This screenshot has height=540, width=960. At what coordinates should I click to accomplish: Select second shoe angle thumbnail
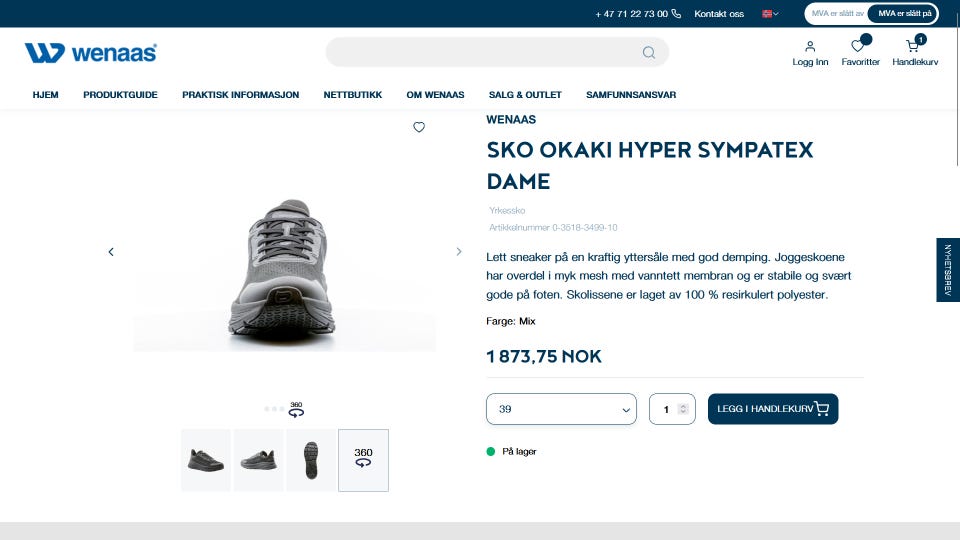(258, 460)
